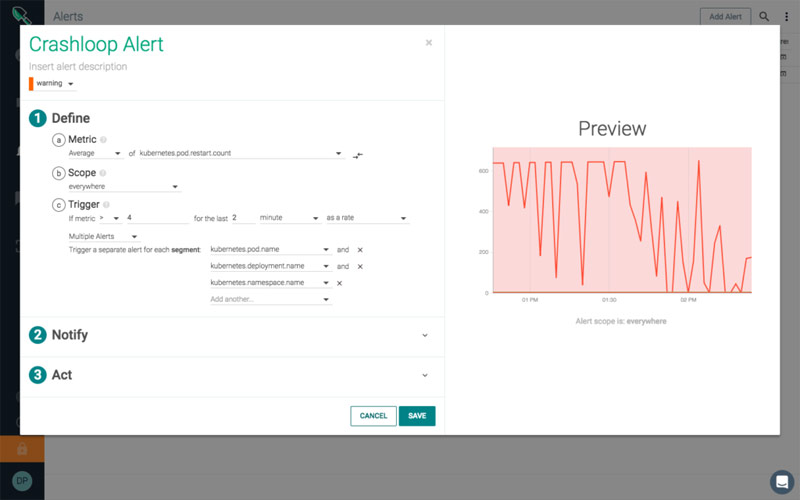Click the Crashloop Alert title text
800x500 pixels.
(96, 44)
